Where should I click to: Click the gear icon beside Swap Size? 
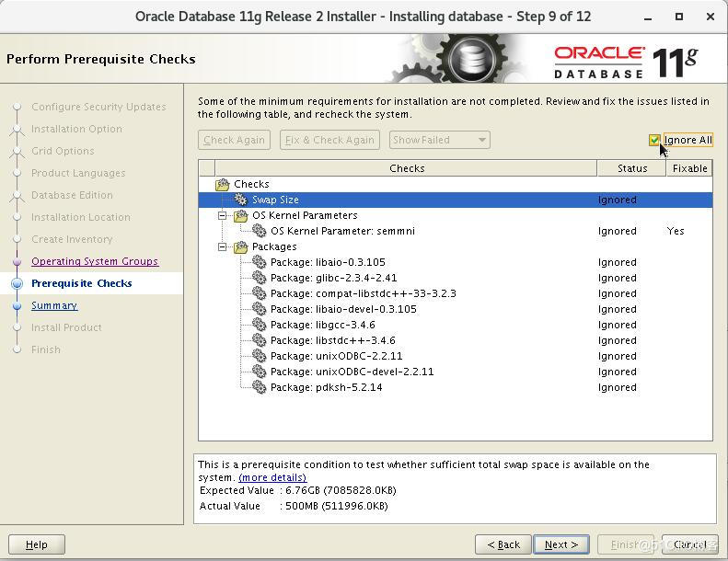click(240, 200)
